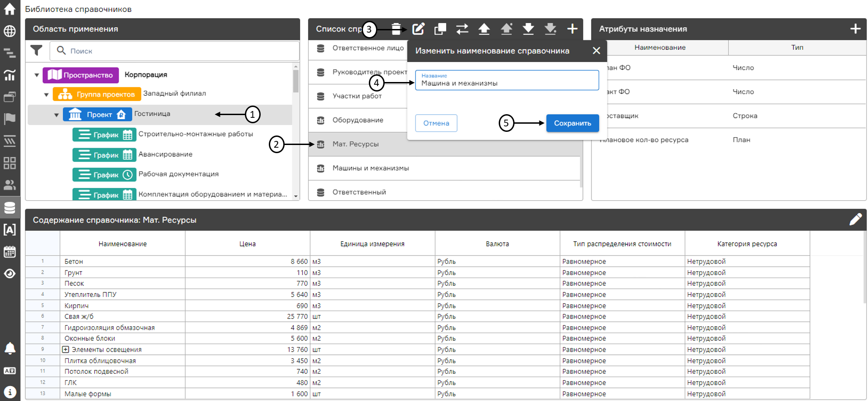Select Комплектация оборудованием schedule
868x401 pixels.
(213, 194)
